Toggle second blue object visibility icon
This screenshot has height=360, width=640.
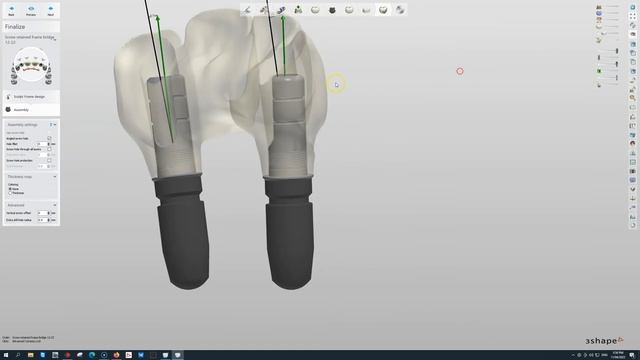click(x=599, y=13)
